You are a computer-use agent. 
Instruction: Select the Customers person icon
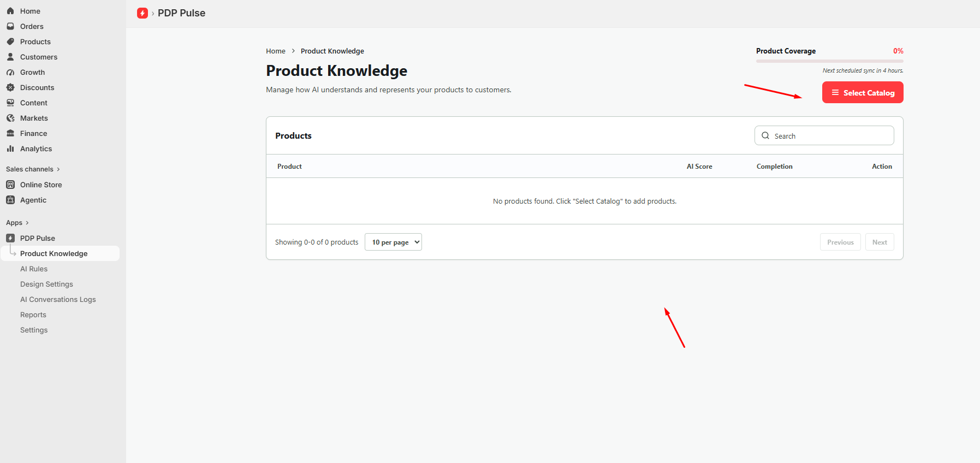pos(10,57)
